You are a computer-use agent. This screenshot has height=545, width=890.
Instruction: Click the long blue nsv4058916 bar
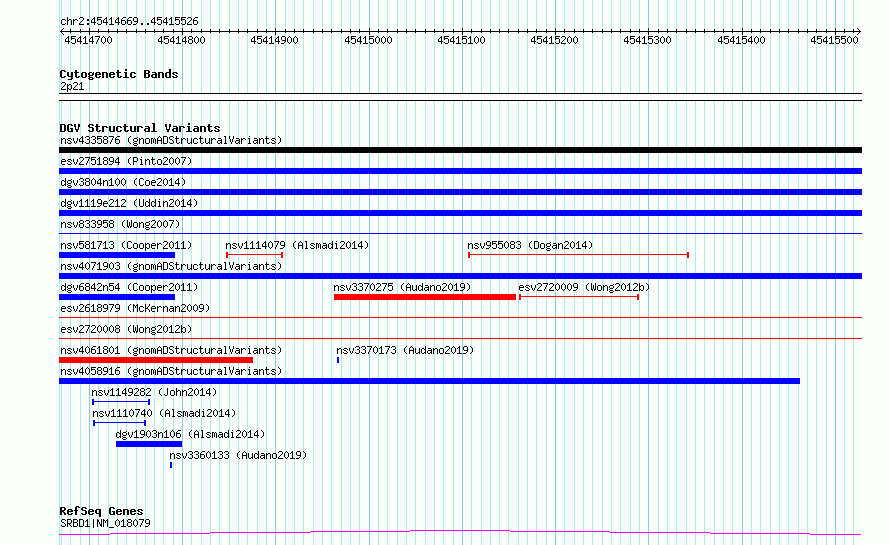click(430, 381)
